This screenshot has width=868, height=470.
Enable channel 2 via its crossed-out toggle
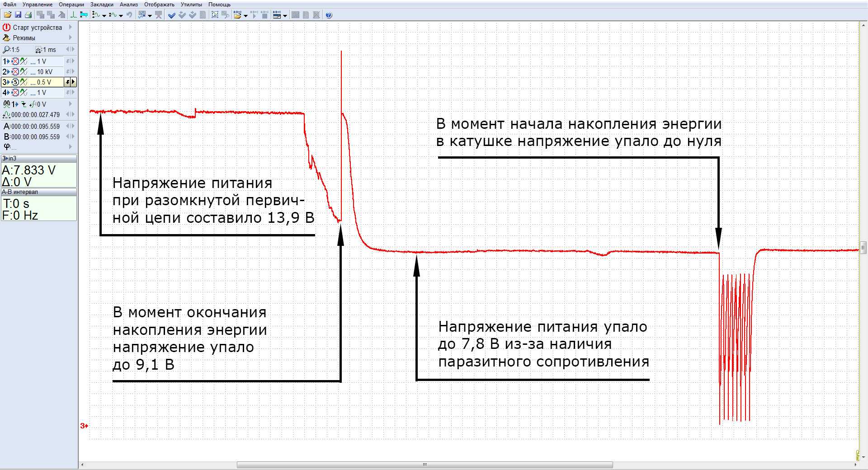pos(15,72)
